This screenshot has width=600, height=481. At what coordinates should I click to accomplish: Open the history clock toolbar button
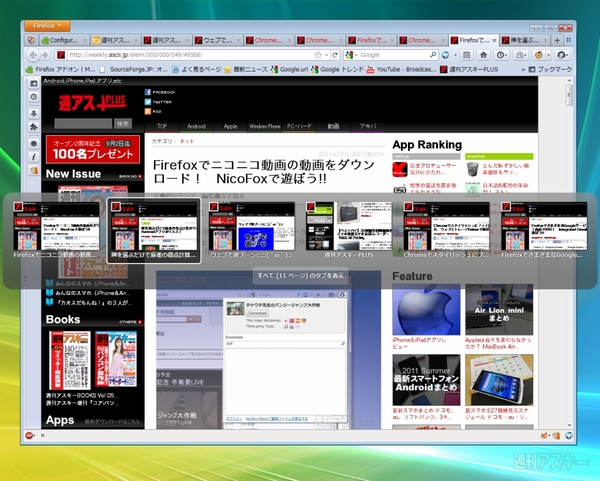(x=501, y=55)
